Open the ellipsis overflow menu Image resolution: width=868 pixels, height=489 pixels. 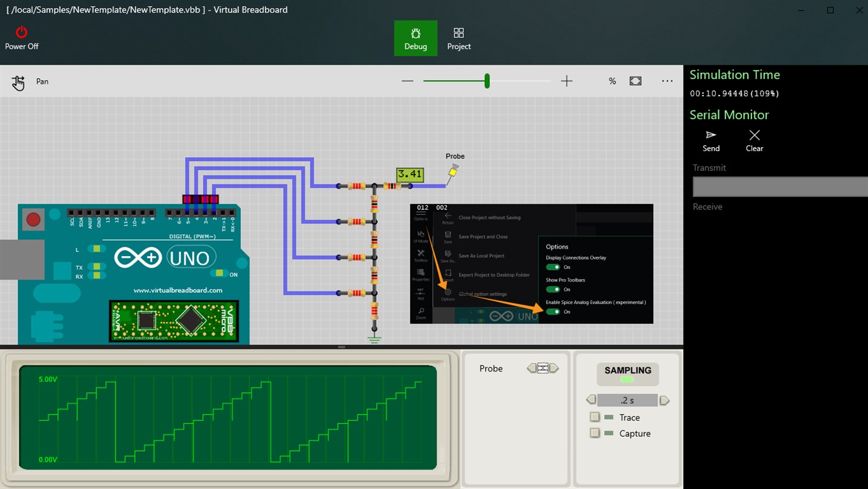667,81
